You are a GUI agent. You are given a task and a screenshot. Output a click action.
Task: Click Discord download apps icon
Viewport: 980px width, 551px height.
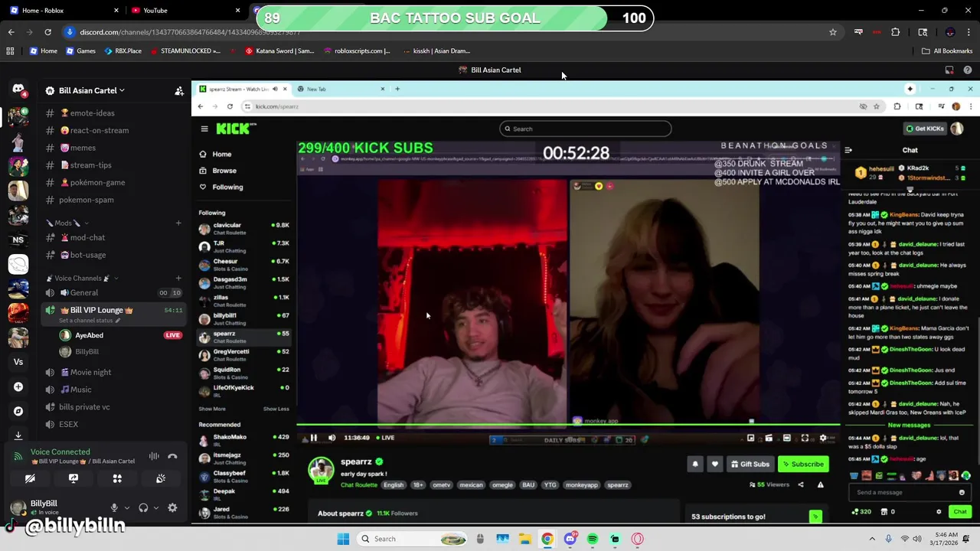coord(18,435)
